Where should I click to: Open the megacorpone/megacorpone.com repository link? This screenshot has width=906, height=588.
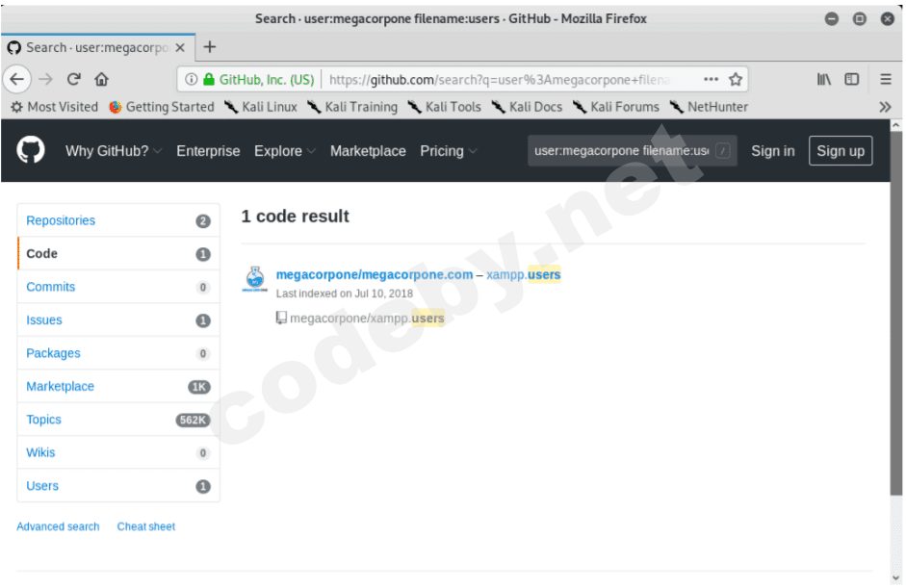coord(375,274)
